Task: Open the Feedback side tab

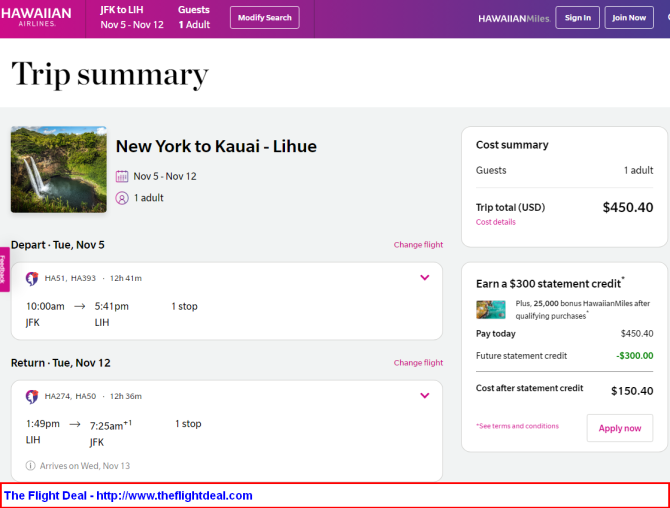Action: point(4,269)
